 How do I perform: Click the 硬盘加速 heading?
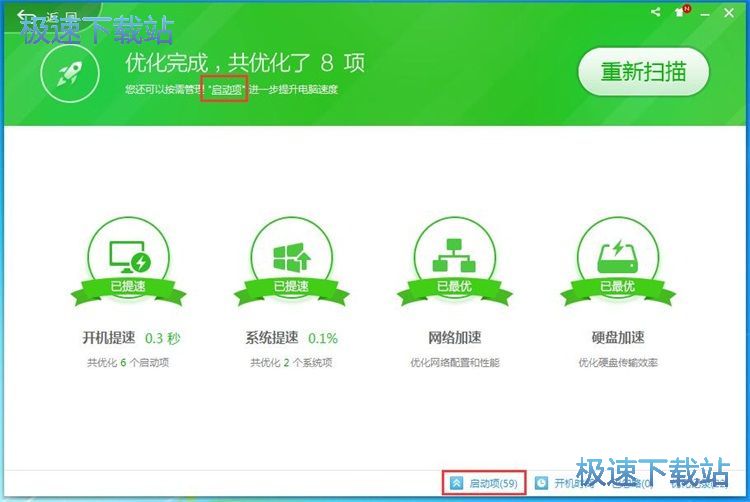(x=618, y=338)
